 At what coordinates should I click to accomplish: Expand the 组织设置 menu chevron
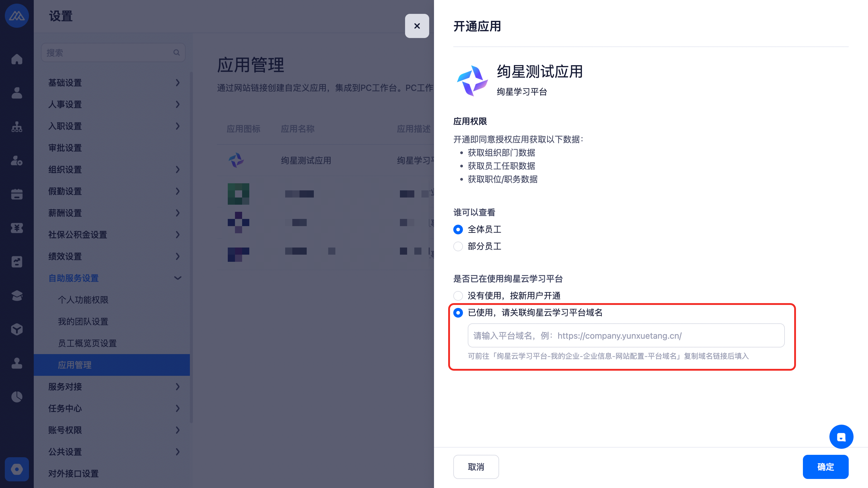(178, 170)
